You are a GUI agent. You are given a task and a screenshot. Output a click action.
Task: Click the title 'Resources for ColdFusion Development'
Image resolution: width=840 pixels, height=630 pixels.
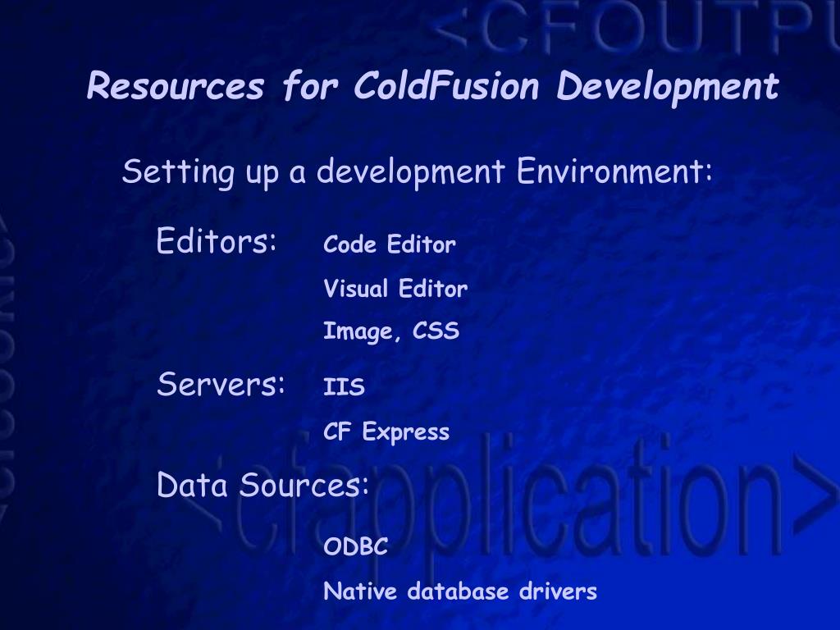click(x=433, y=86)
